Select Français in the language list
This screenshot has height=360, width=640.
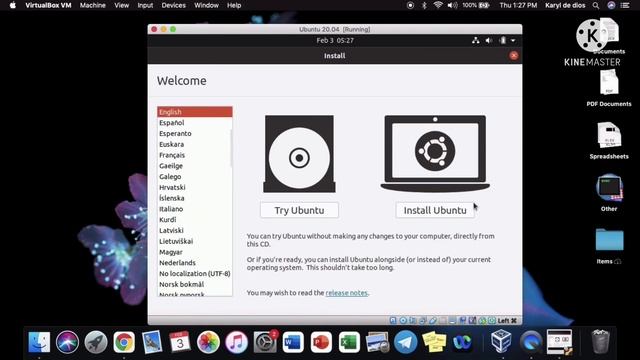point(195,155)
